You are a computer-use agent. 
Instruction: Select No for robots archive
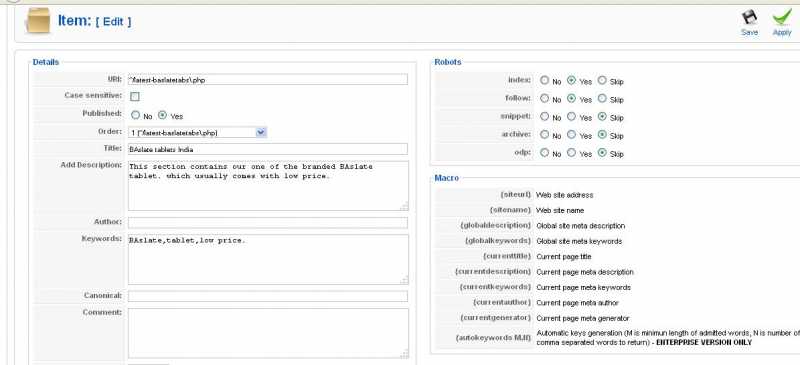(x=544, y=135)
